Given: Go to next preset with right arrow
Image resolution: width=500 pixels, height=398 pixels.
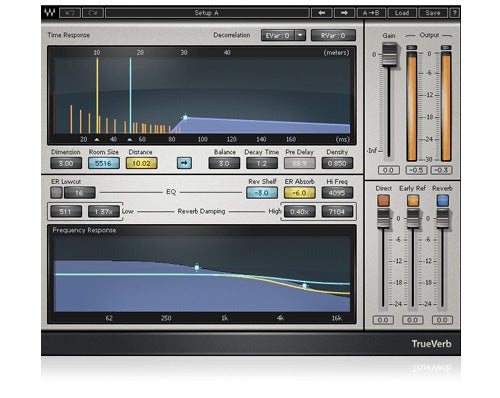Looking at the screenshot, I should coord(344,13).
